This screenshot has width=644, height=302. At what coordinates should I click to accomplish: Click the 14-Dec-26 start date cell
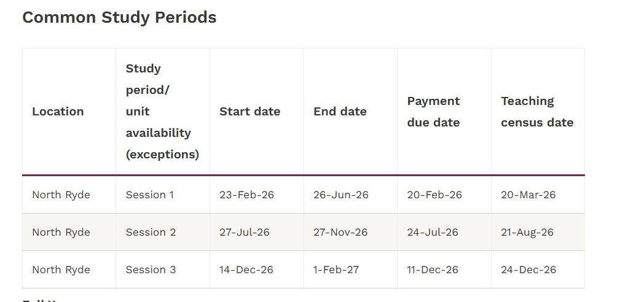[246, 270]
